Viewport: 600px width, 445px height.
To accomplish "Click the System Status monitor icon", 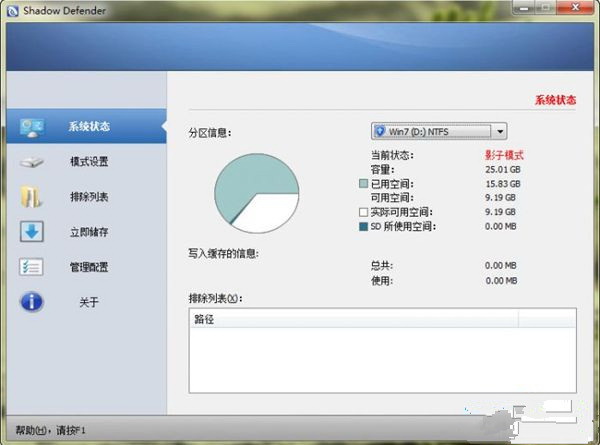I will pos(32,127).
